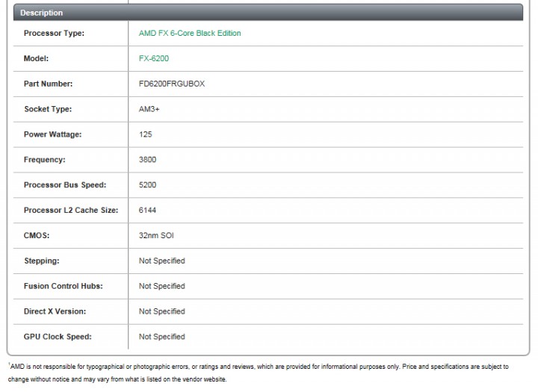
Task: Click the 32nm SOI CMOS value
Action: pos(156,235)
